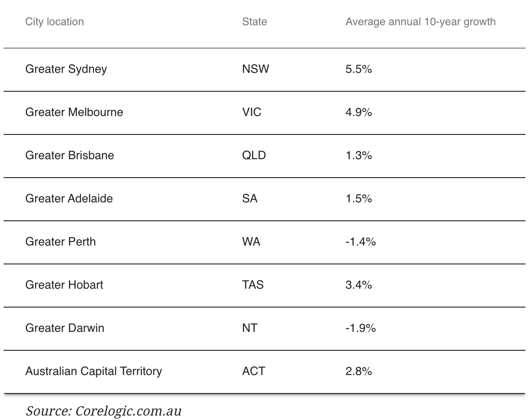Click the -1.4% growth value

pyautogui.click(x=361, y=241)
